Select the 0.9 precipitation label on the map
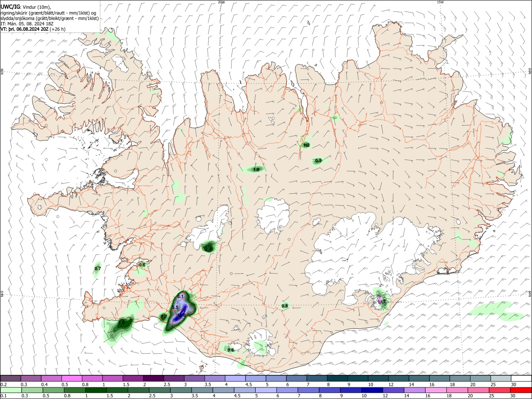Image resolution: width=532 pixels, height=399 pixels. [318, 160]
